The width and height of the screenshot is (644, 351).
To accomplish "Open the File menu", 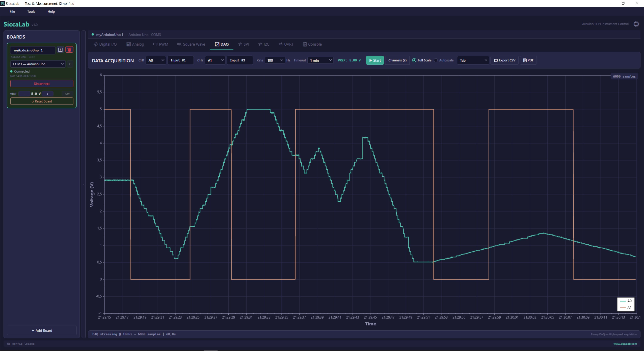I will tap(12, 12).
